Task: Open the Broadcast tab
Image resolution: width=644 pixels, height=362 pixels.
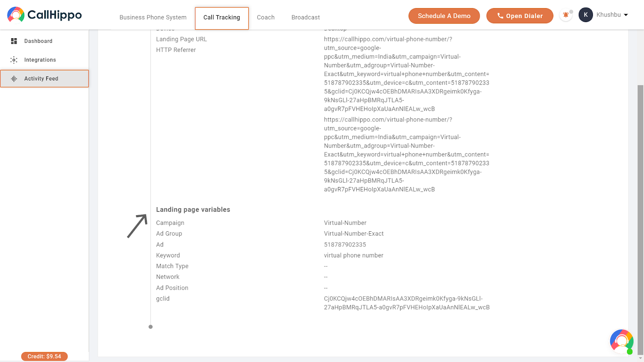Action: click(305, 17)
